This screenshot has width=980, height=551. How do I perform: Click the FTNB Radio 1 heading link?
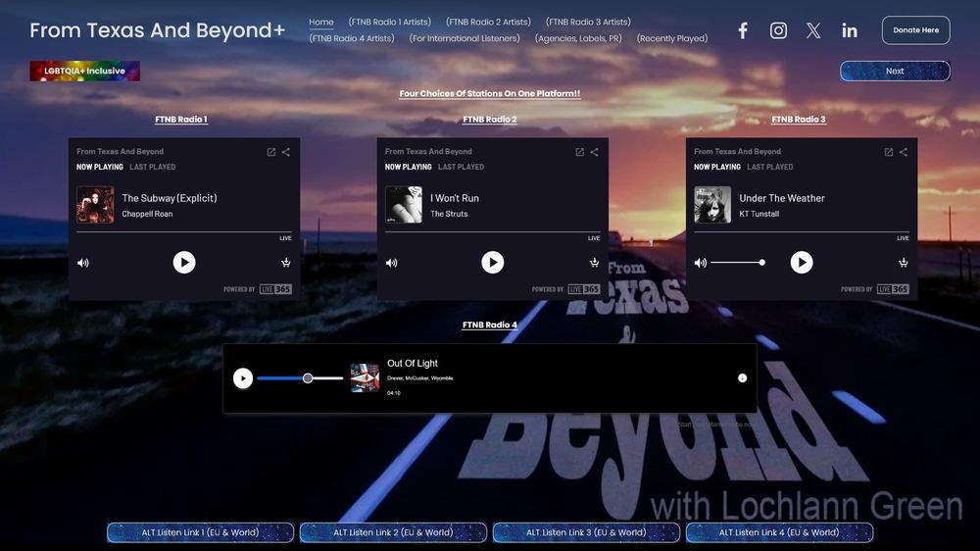(181, 119)
